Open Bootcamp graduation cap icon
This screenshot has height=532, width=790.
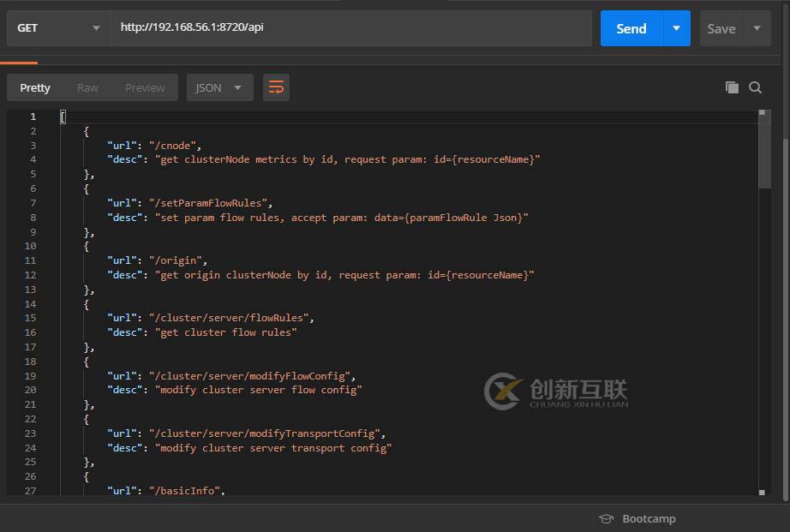point(606,519)
